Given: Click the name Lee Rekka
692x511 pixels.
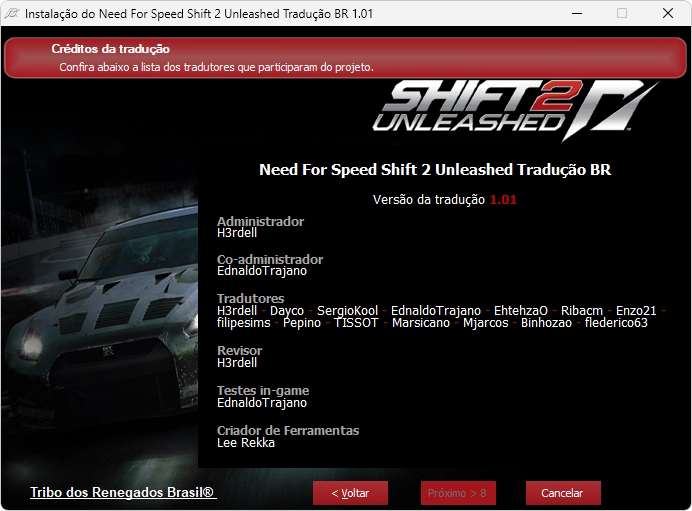Looking at the screenshot, I should (x=246, y=443).
